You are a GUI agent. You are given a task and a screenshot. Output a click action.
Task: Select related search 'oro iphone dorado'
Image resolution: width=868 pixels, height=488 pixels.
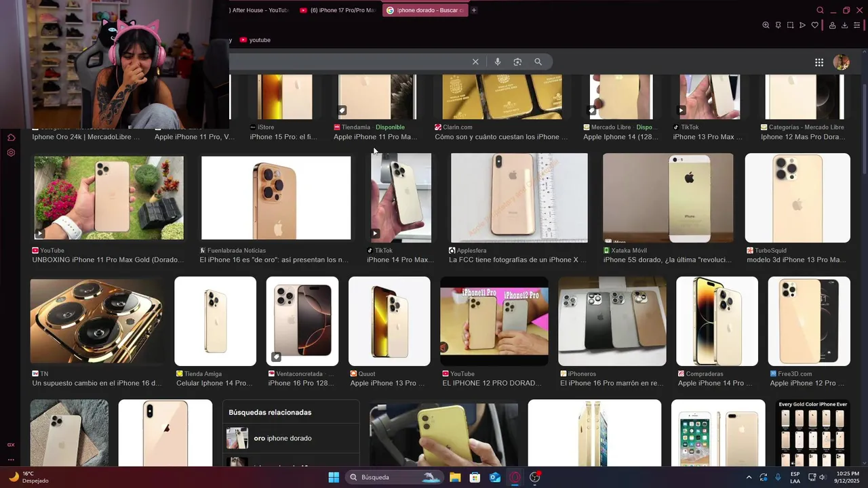pyautogui.click(x=291, y=438)
